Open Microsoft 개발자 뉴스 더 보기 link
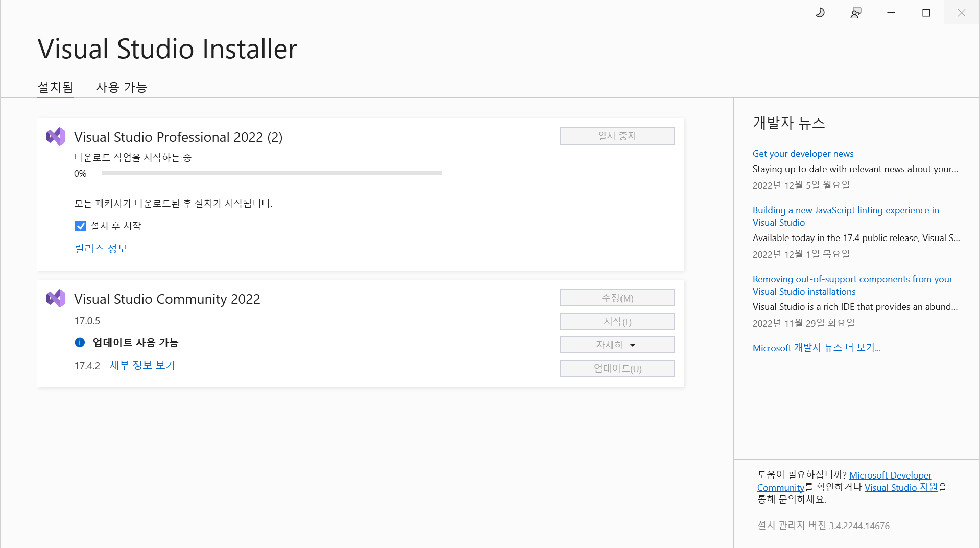 817,348
